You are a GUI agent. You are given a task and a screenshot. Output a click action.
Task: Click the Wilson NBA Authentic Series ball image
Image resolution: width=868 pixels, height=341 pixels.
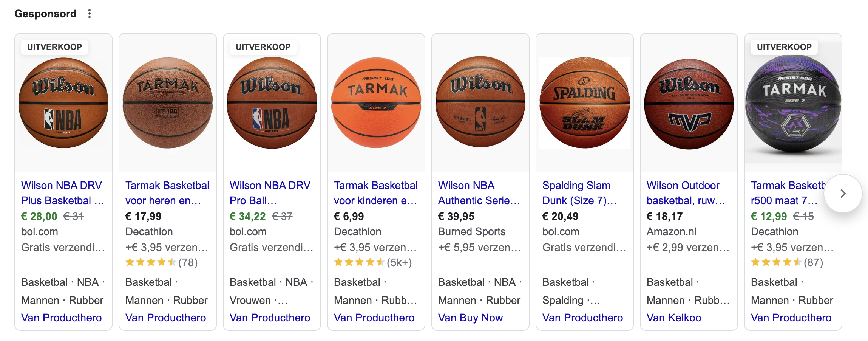[x=480, y=102]
